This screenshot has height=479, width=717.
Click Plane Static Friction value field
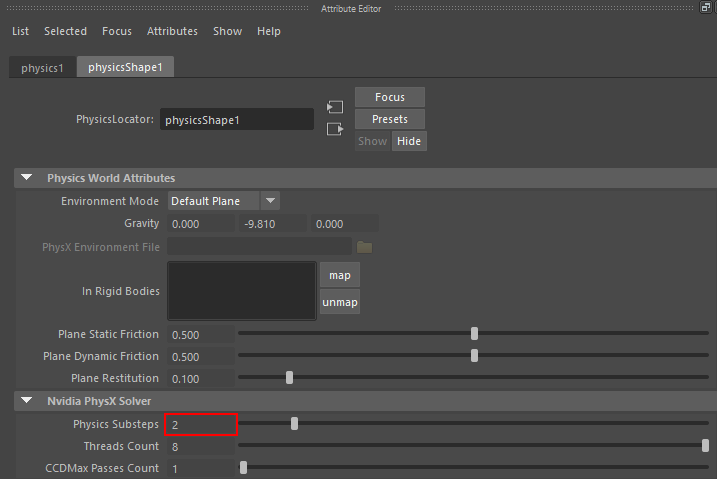point(201,334)
